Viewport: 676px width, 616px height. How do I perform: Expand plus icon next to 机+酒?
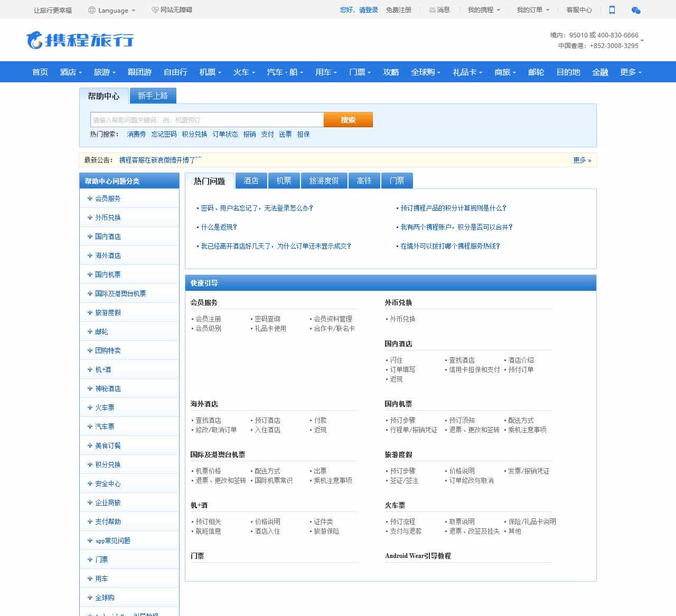90,369
